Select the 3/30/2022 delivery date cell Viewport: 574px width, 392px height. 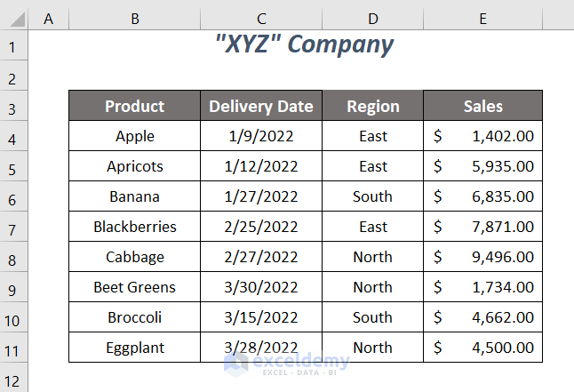[x=260, y=288]
